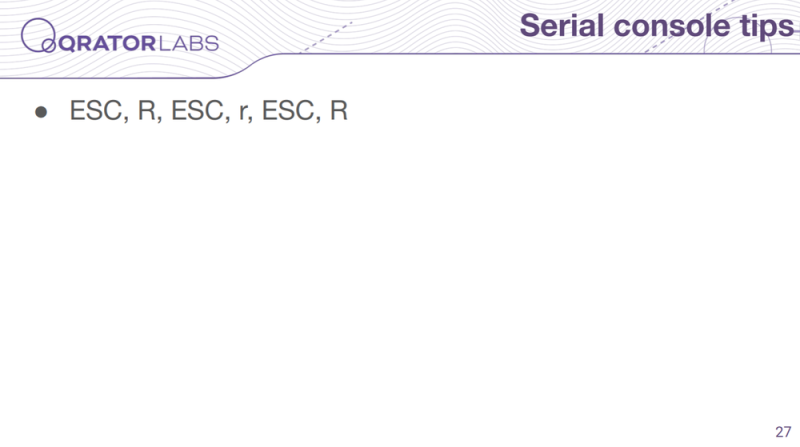Click the final capital R in the sequence
Viewport: 800px width, 447px height.
pyautogui.click(x=339, y=111)
